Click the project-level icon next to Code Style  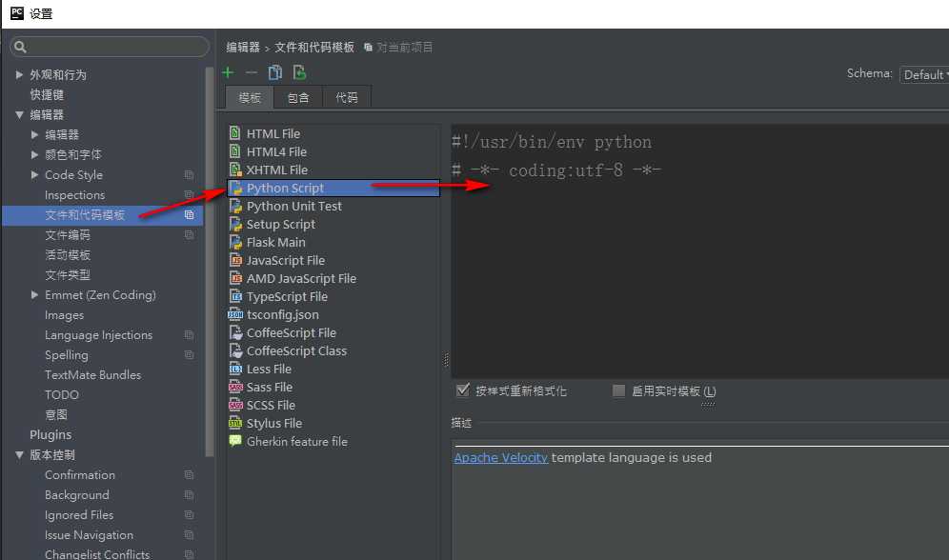[189, 175]
